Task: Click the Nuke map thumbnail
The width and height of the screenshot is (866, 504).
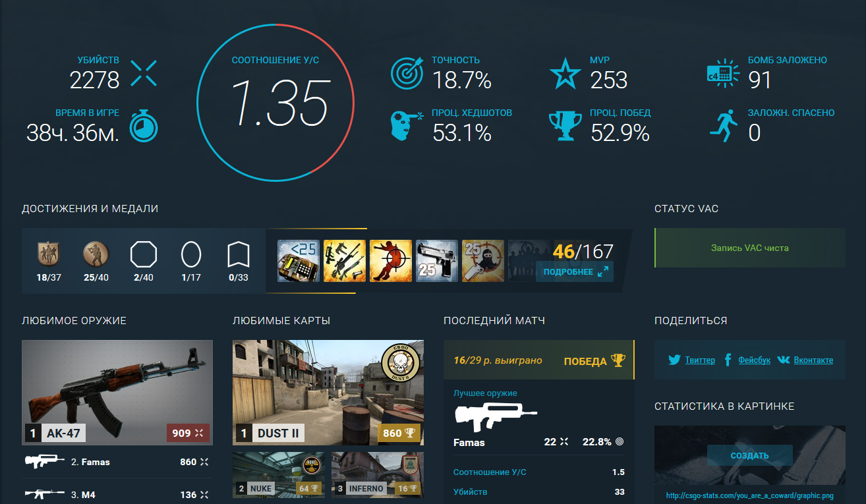Action: pyautogui.click(x=279, y=474)
